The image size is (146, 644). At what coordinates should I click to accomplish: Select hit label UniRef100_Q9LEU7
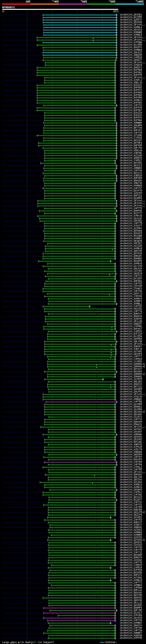click(x=131, y=53)
